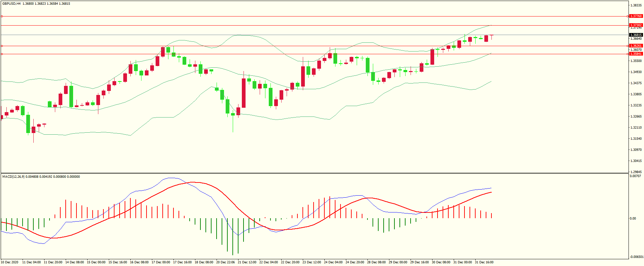Click the 31 Dec 00:00 time label

[x=462, y=262]
